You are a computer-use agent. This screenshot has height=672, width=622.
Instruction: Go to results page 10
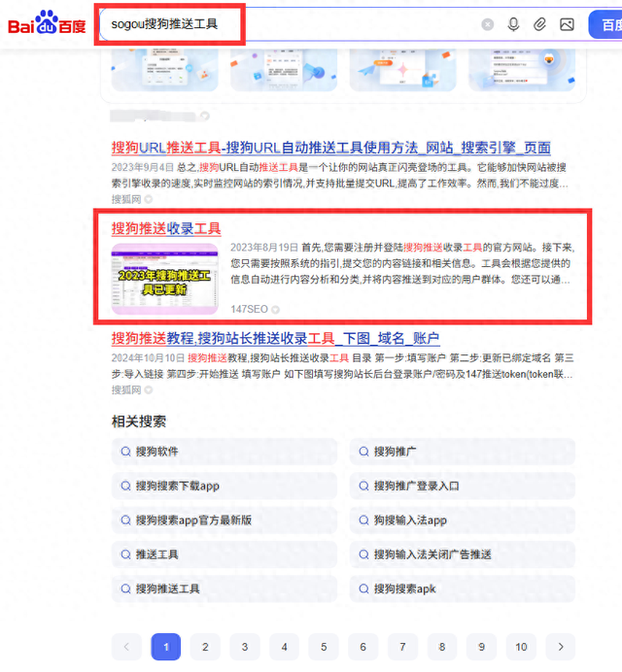(x=521, y=647)
